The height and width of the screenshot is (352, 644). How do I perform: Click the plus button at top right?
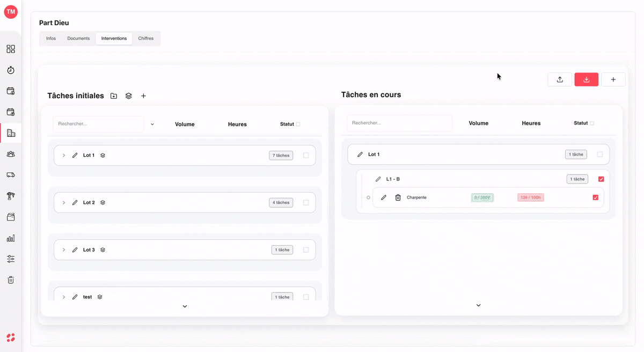click(x=613, y=79)
